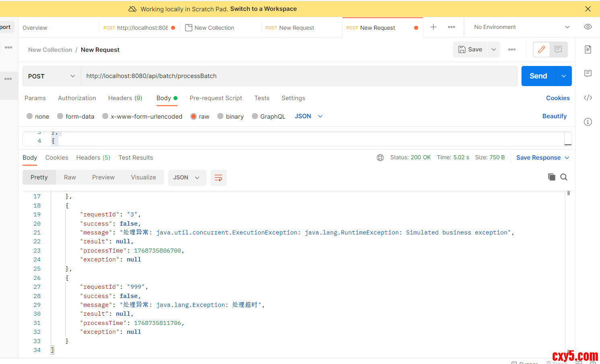600x364 pixels.
Task: Show request info icon in sidebar
Action: coord(588,122)
